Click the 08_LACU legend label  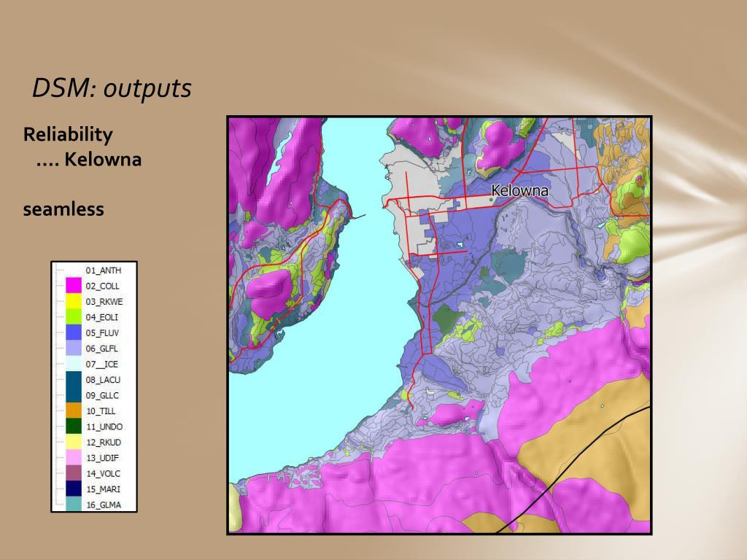click(x=104, y=380)
